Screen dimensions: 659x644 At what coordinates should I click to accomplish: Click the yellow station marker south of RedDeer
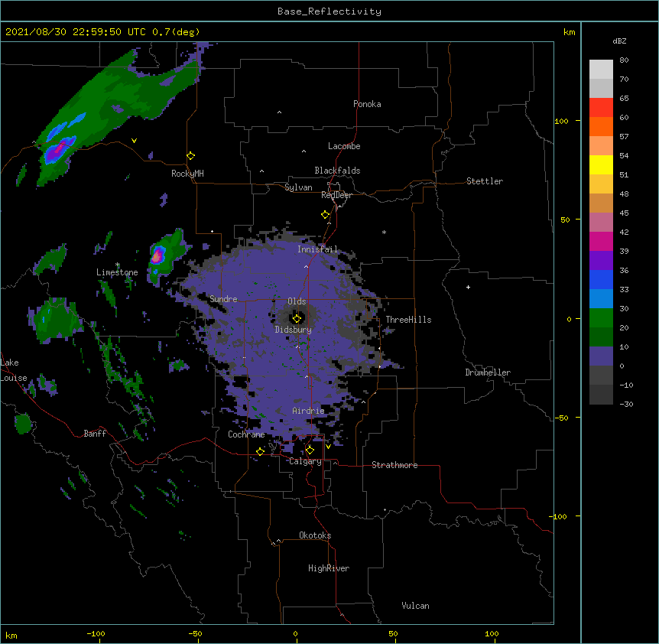coord(326,215)
